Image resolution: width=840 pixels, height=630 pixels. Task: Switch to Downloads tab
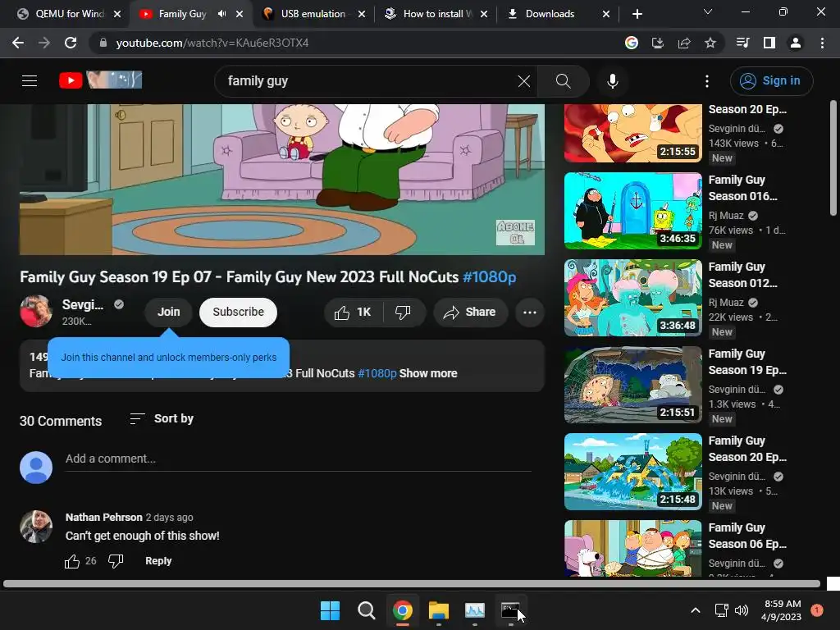pyautogui.click(x=557, y=14)
